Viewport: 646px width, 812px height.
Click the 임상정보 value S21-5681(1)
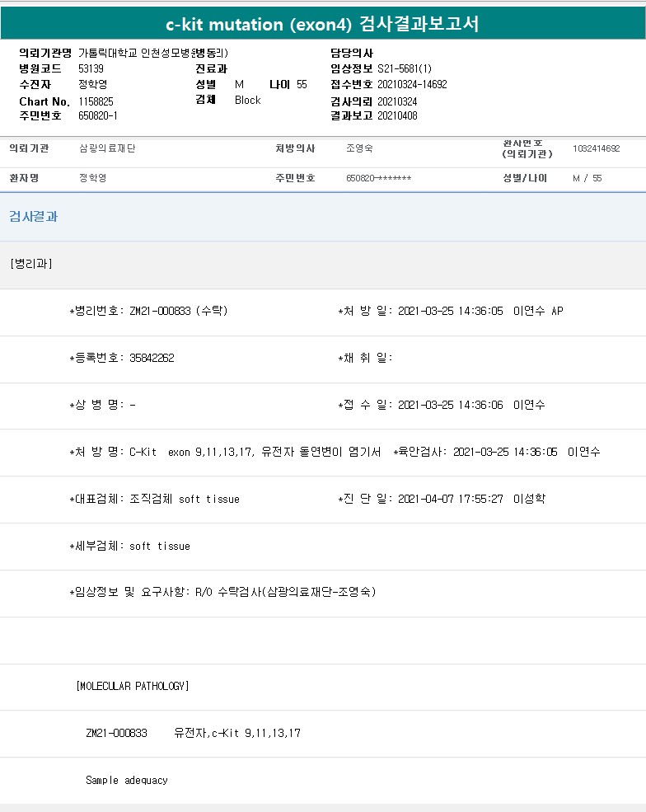click(x=405, y=68)
